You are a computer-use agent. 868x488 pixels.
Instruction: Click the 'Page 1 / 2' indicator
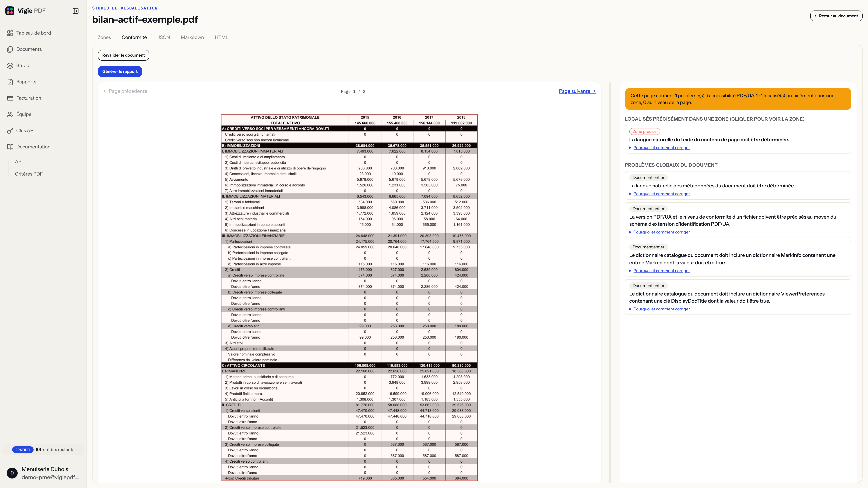coord(353,92)
